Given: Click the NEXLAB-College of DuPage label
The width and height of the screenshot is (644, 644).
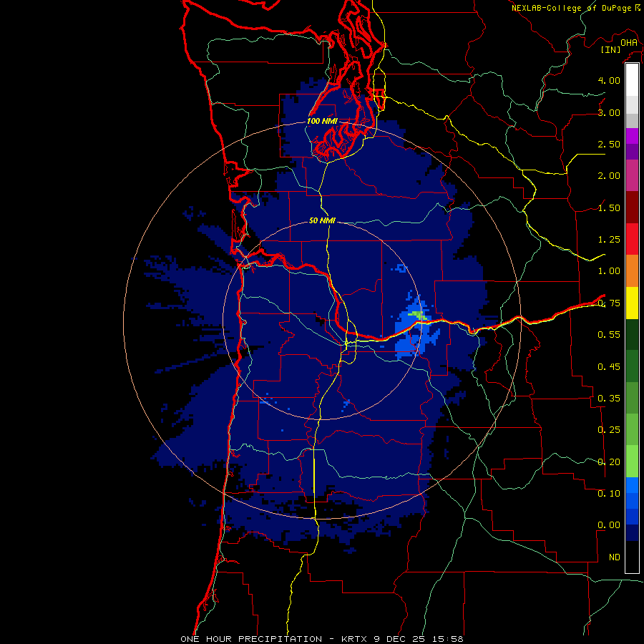Looking at the screenshot, I should click(x=572, y=8).
